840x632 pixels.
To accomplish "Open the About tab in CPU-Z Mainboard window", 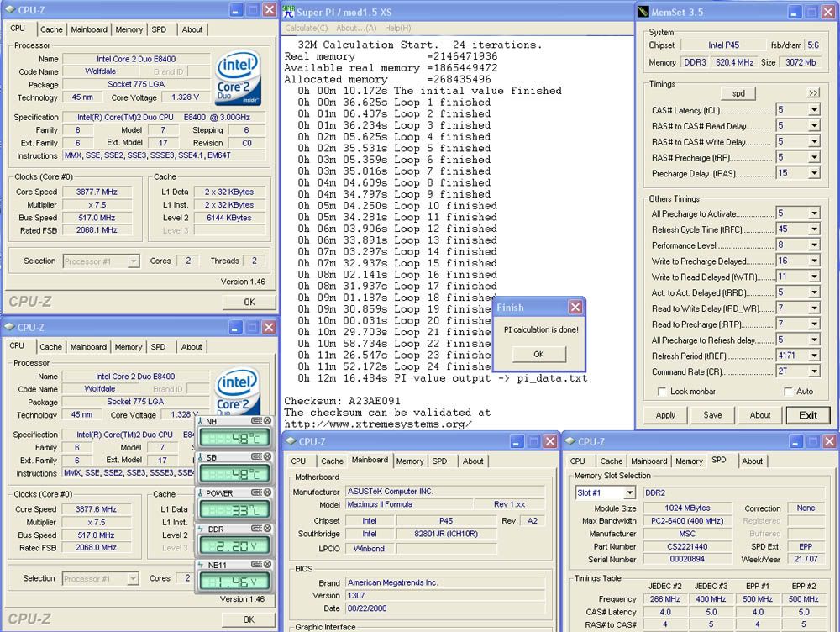I will click(x=473, y=461).
